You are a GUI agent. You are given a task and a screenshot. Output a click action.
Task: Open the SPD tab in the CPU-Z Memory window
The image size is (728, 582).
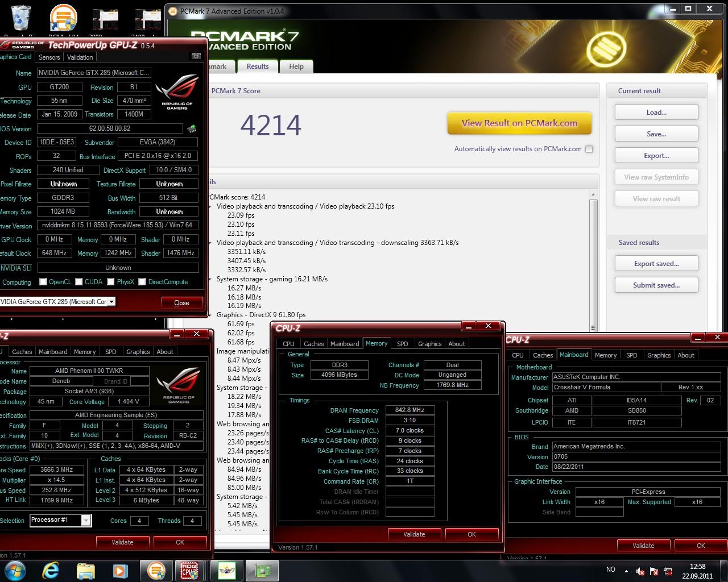tap(402, 344)
